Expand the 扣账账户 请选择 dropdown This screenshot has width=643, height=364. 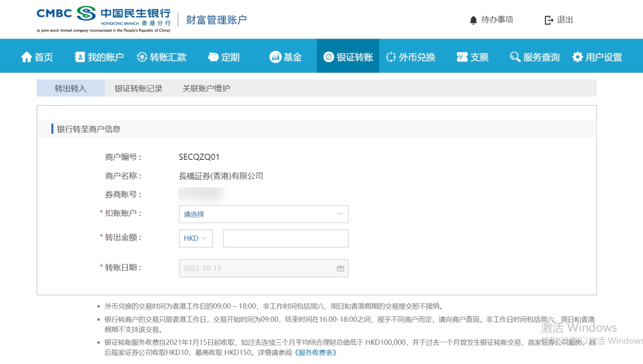(263, 214)
